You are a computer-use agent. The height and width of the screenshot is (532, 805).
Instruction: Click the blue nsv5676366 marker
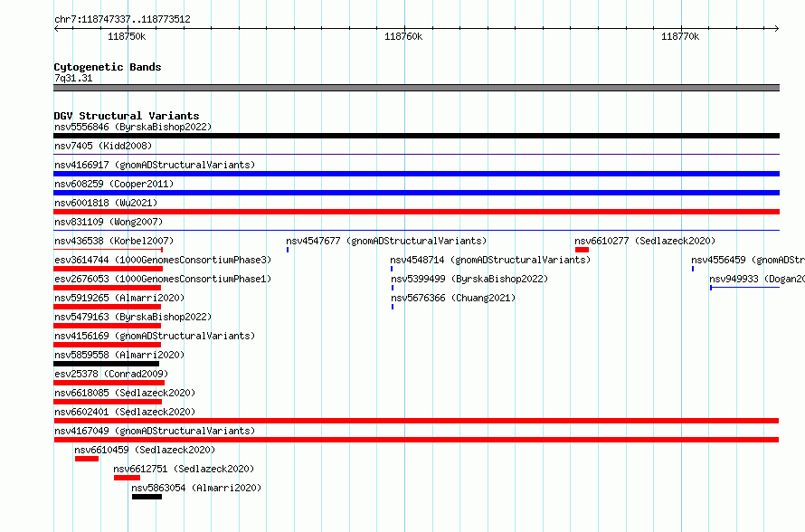coord(393,307)
